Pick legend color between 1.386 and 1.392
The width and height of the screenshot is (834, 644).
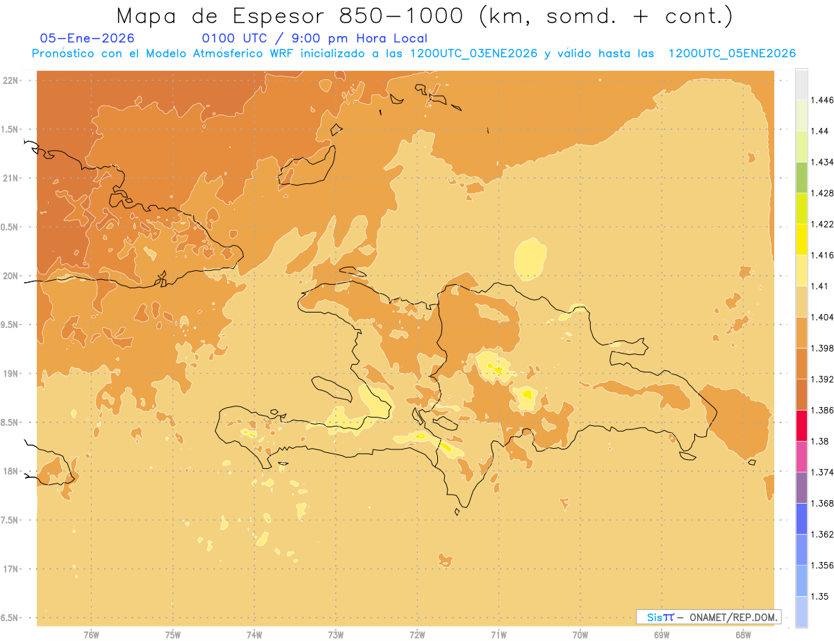click(x=801, y=395)
